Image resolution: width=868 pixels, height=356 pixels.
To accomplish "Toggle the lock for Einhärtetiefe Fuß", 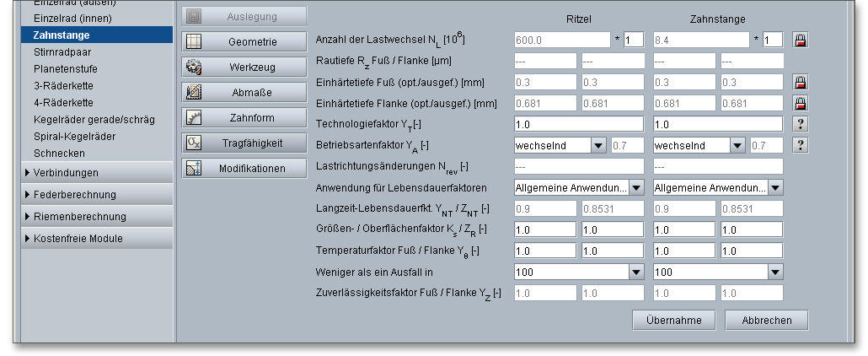I will 801,82.
